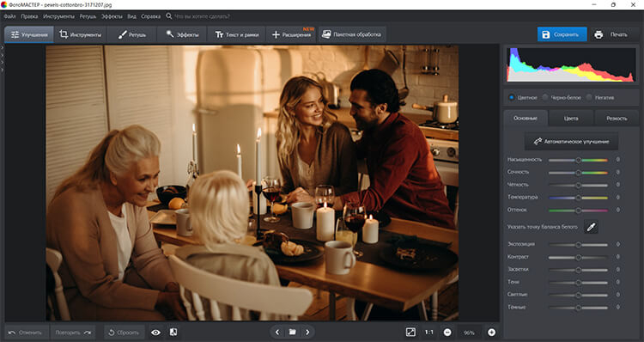
Task: Click the Температура slider handle
Action: pyautogui.click(x=578, y=198)
